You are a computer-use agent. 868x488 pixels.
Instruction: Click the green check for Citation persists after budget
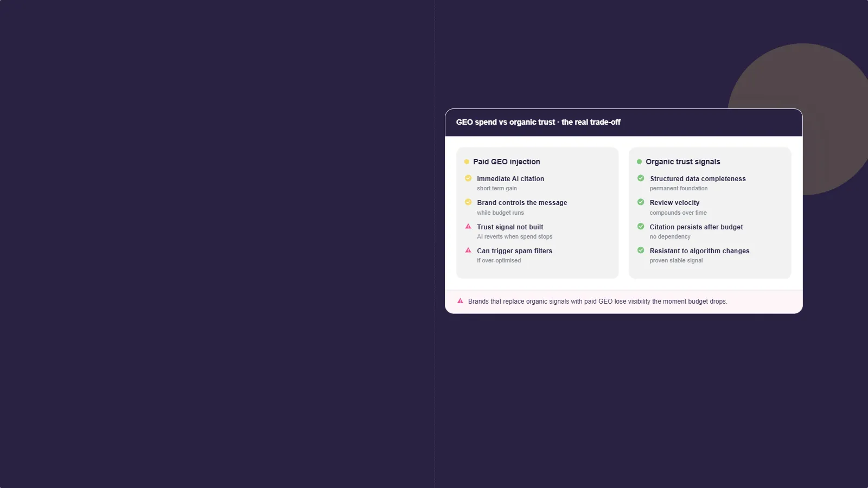(641, 227)
